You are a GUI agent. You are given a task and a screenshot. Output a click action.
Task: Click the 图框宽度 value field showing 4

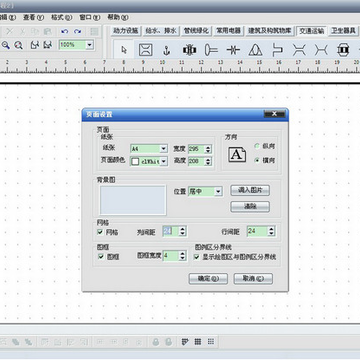pyautogui.click(x=171, y=256)
